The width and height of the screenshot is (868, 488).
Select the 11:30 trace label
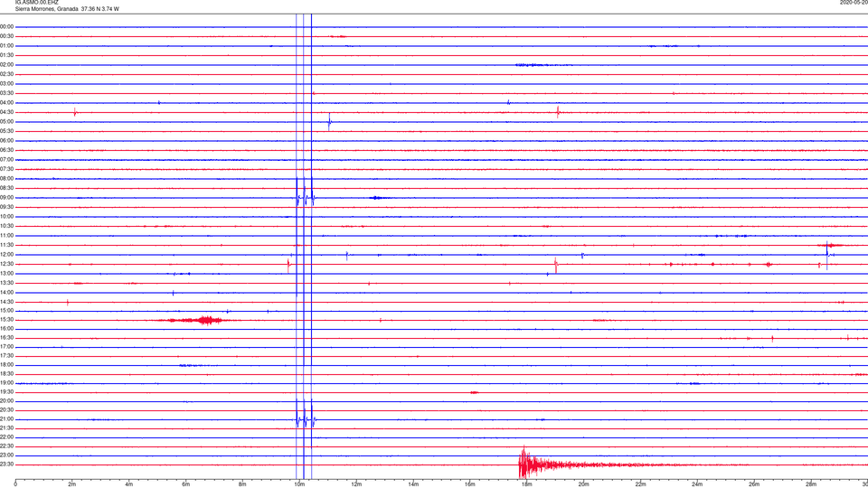[x=6, y=245]
